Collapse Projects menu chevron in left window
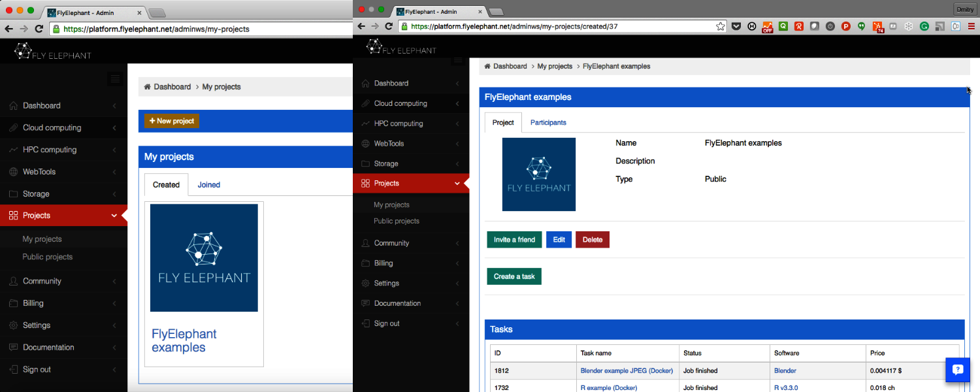The width and height of the screenshot is (980, 392). click(114, 216)
